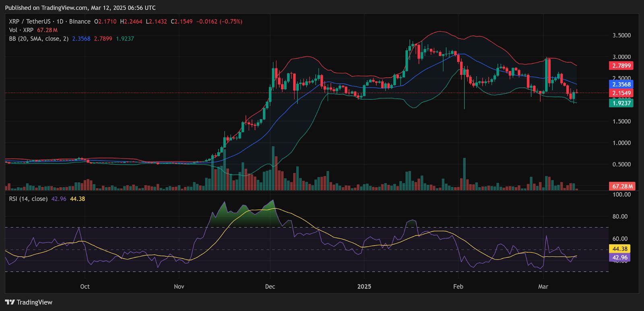
Task: Click the '2025' label on the time axis
Action: click(x=364, y=286)
